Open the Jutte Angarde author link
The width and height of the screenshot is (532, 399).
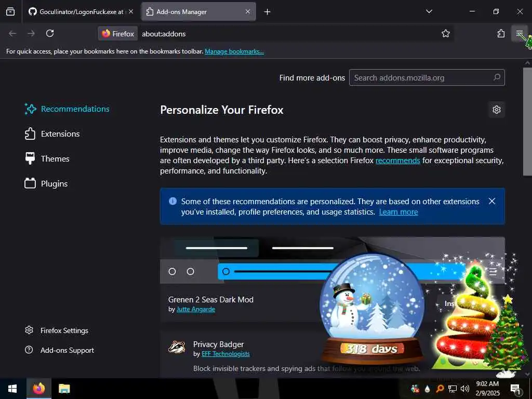[x=196, y=309]
